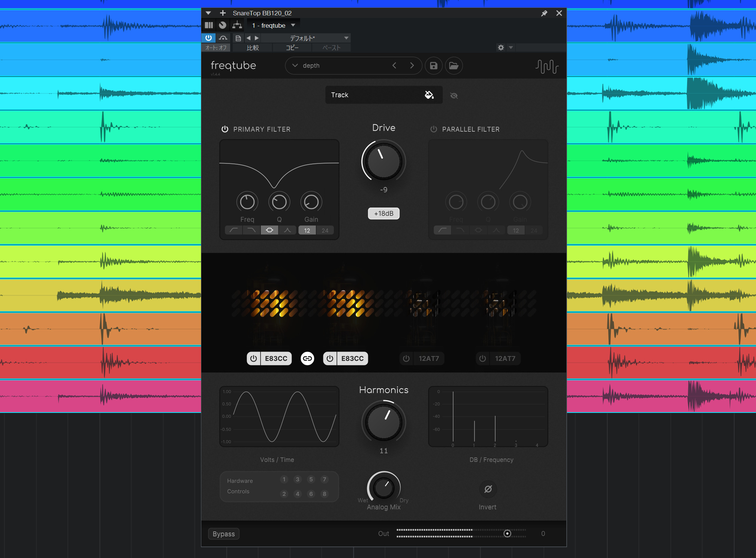Click the freqtube waveform logo
Image resolution: width=756 pixels, height=558 pixels.
(546, 67)
